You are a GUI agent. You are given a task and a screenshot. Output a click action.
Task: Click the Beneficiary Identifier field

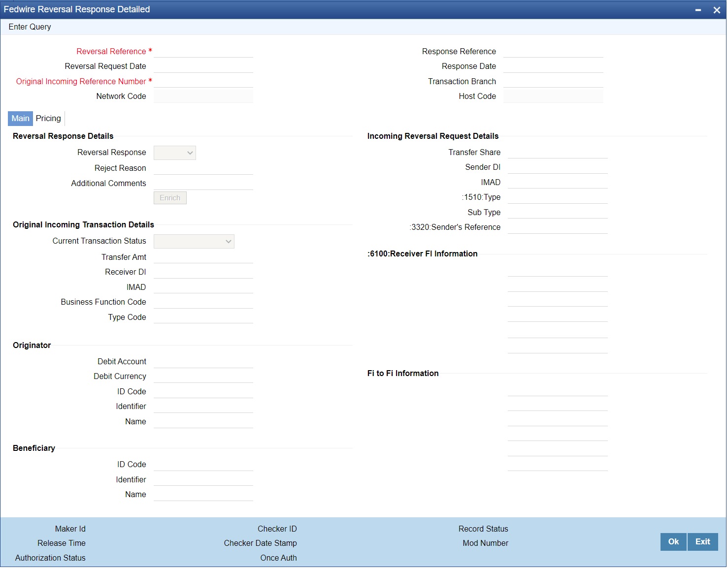pos(203,480)
